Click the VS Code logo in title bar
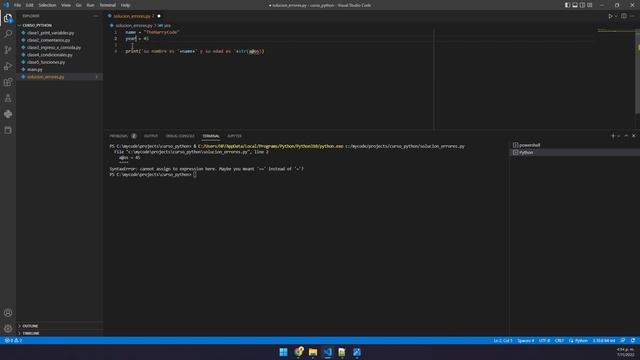 (x=6, y=5)
